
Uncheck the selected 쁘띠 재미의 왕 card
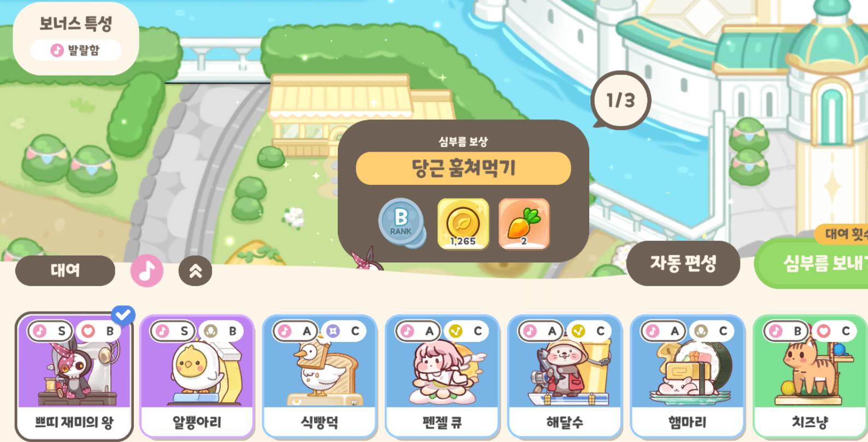tap(74, 376)
